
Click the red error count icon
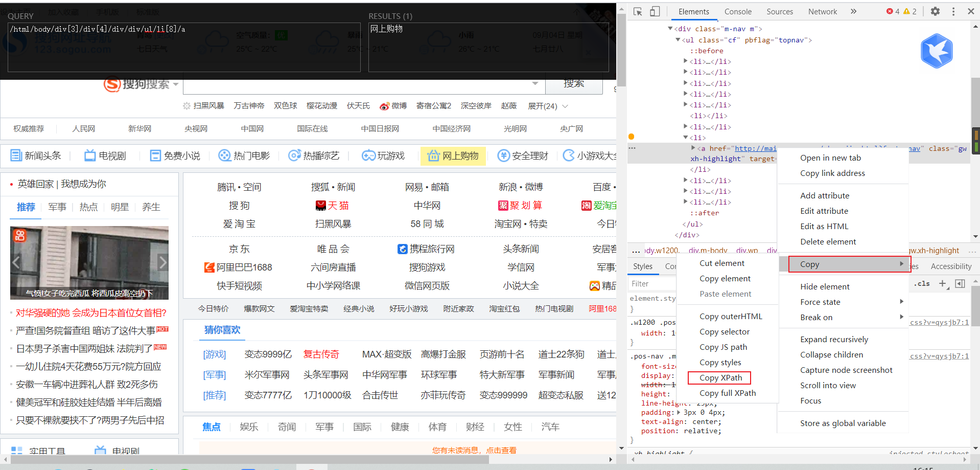pos(890,11)
